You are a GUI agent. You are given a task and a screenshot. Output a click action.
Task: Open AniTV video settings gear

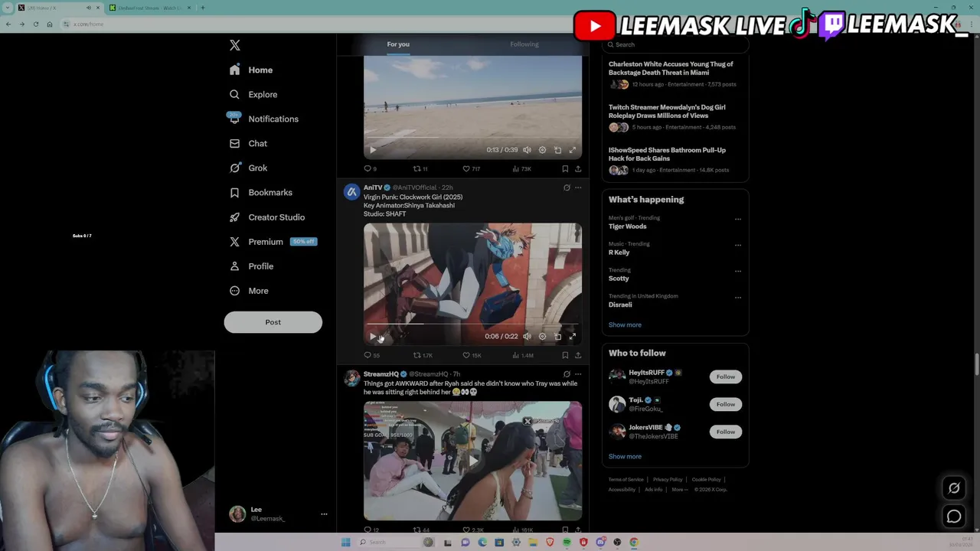(542, 336)
